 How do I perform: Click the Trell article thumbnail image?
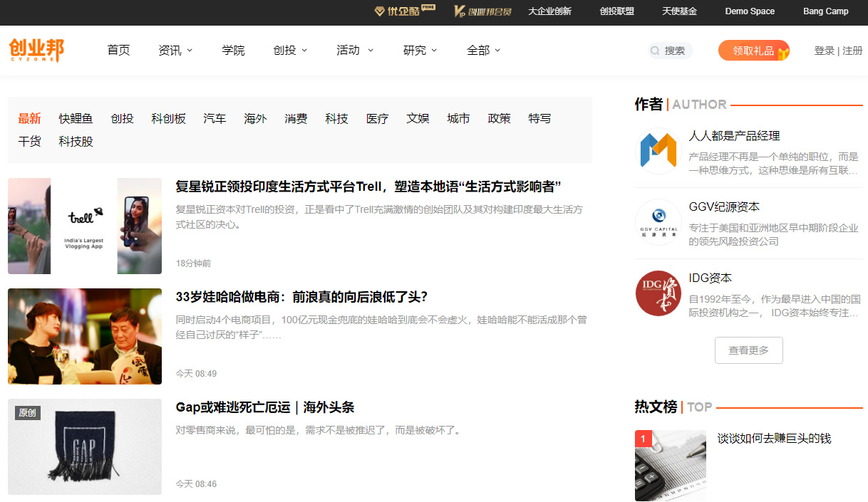pos(84,226)
